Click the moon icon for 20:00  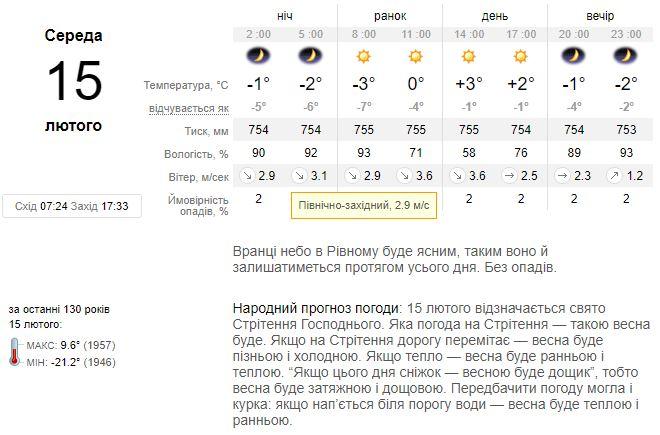(573, 56)
